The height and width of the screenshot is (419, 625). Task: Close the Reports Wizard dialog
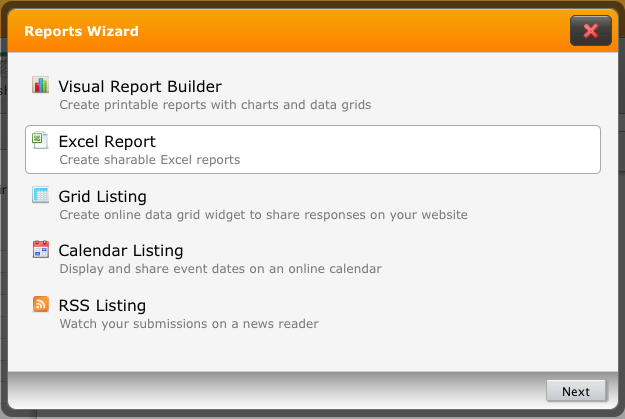click(590, 31)
